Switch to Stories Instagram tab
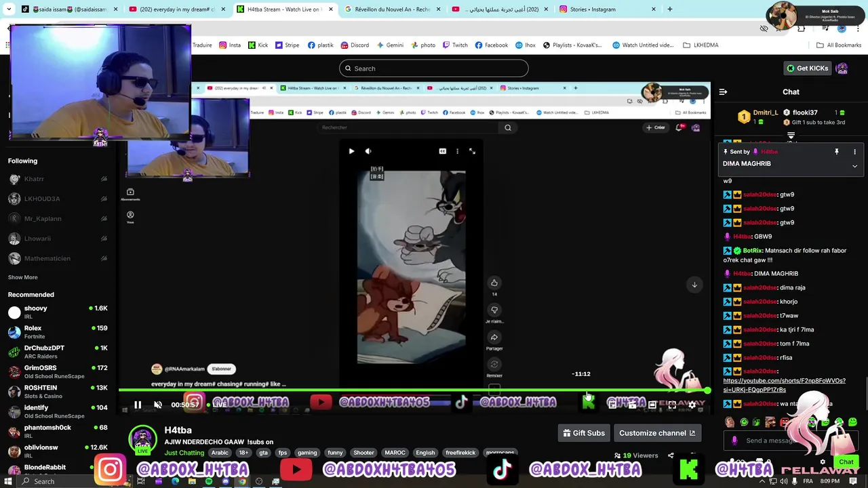The image size is (868, 488). pyautogui.click(x=607, y=9)
